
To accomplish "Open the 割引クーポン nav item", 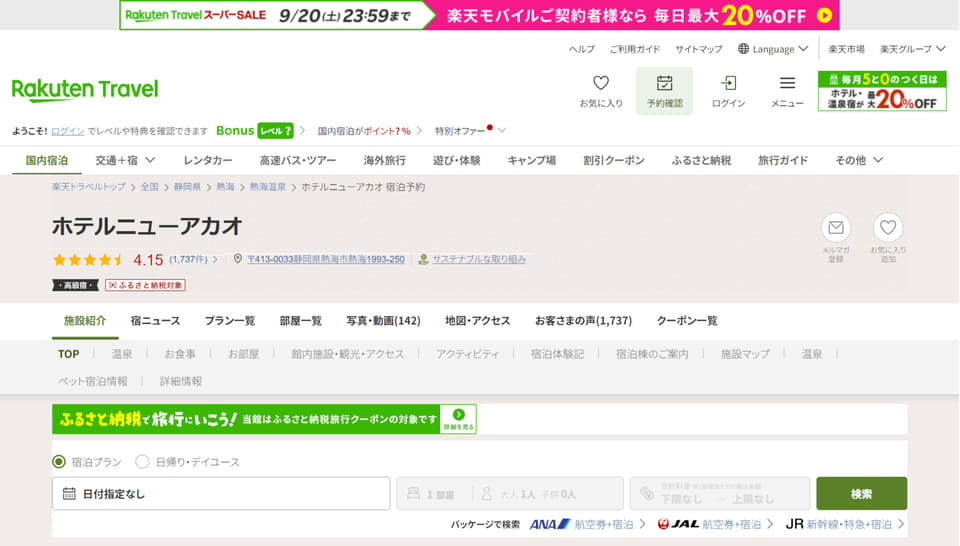I will click(613, 160).
